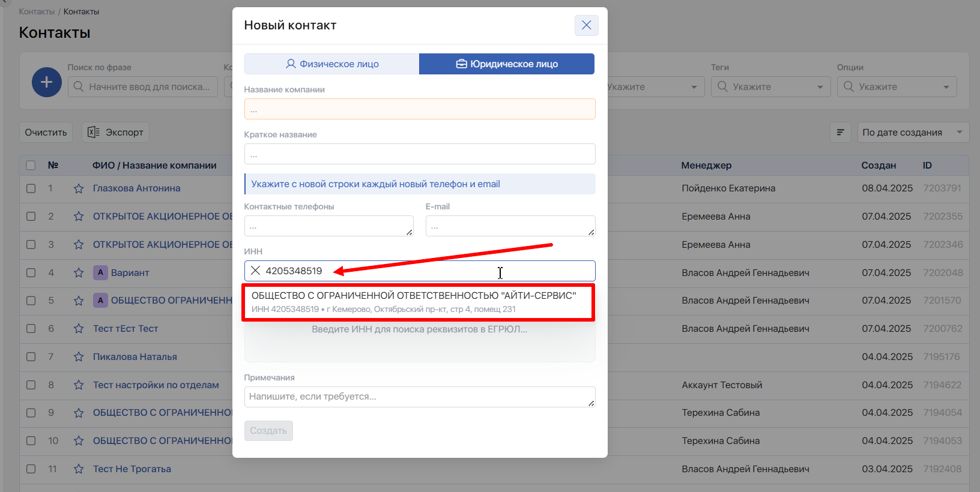Click the blue plus add contact button
This screenshot has height=492, width=980.
(47, 82)
